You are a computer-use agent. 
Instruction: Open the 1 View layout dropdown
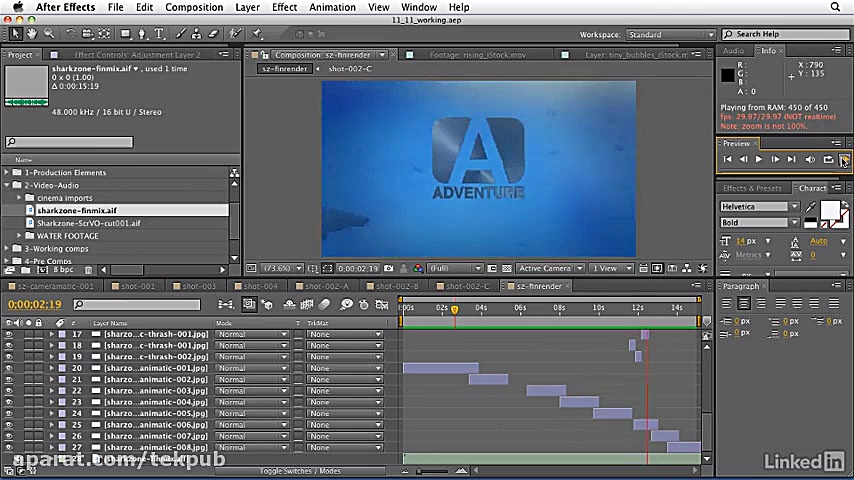tap(611, 268)
